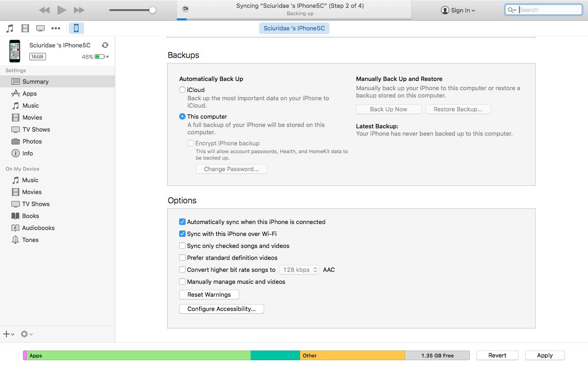The width and height of the screenshot is (588, 368).
Task: Switch to the TV Shows library icon
Action: [x=40, y=29]
